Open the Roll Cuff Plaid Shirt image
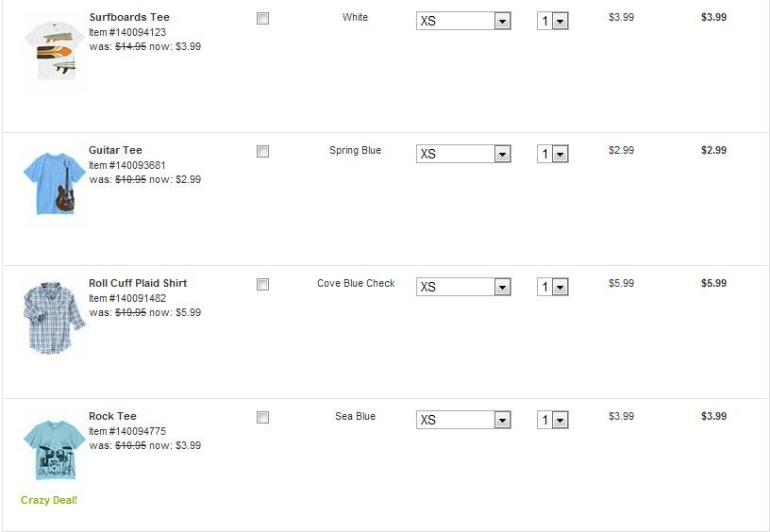The width and height of the screenshot is (771, 532). point(53,317)
